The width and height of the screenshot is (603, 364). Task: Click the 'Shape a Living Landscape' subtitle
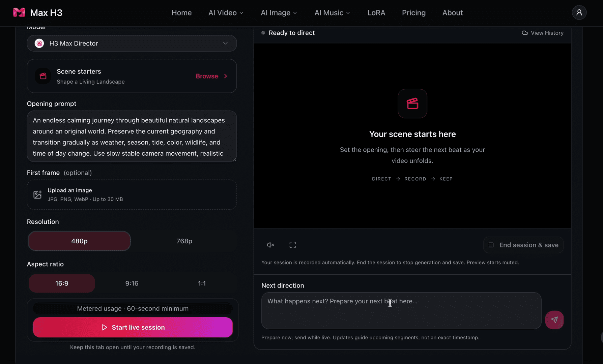click(x=91, y=82)
